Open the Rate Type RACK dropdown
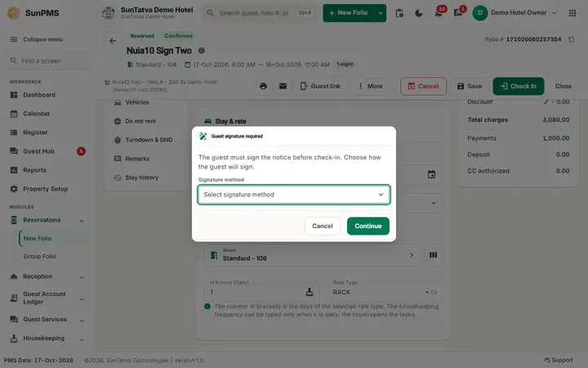The image size is (588, 368). [385, 292]
